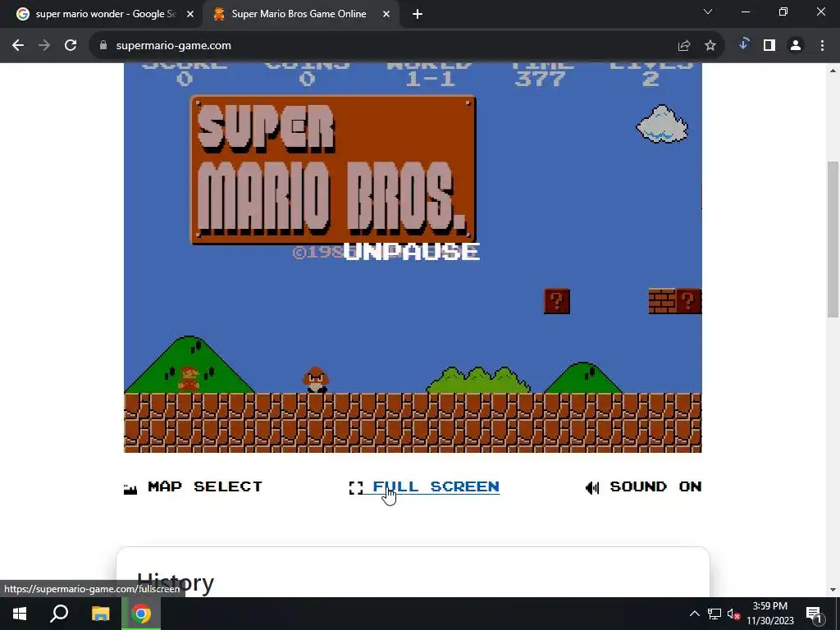Image resolution: width=840 pixels, height=630 pixels.
Task: Click the Chrome icon in the taskbar
Action: (141, 614)
